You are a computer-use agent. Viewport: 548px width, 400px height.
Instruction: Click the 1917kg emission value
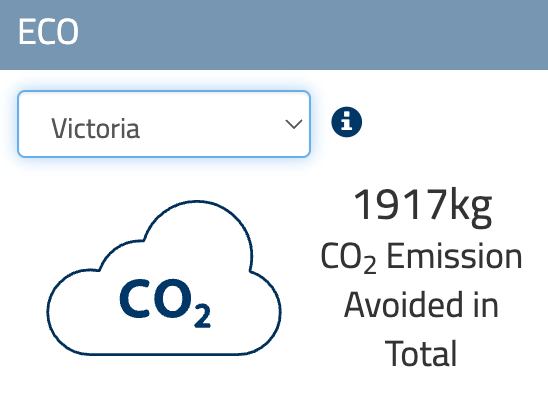(x=423, y=207)
